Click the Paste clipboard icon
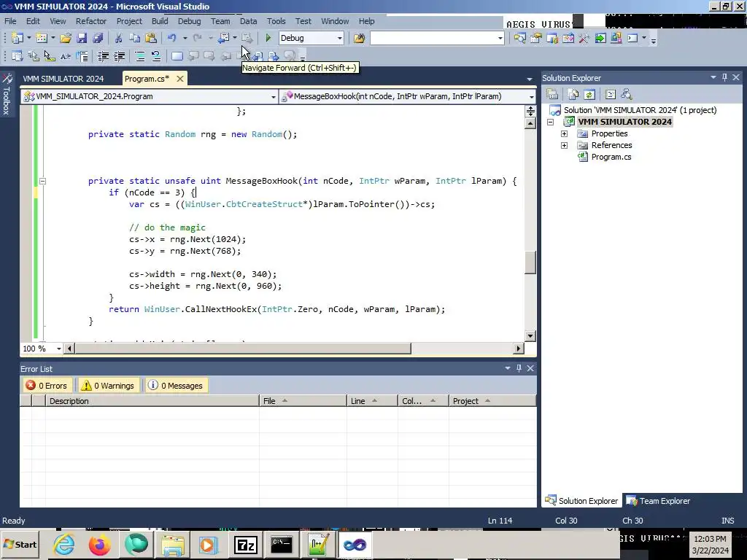This screenshot has width=747, height=560. pyautogui.click(x=151, y=38)
